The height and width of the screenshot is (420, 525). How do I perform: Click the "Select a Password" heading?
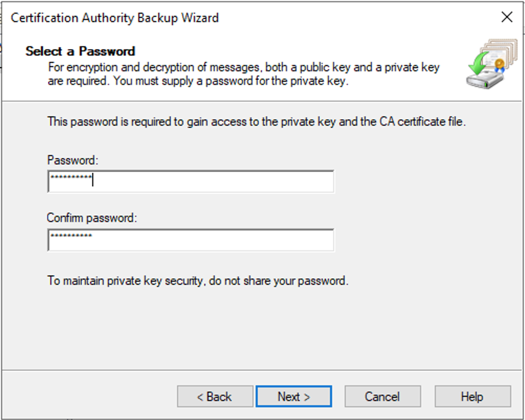click(x=80, y=51)
